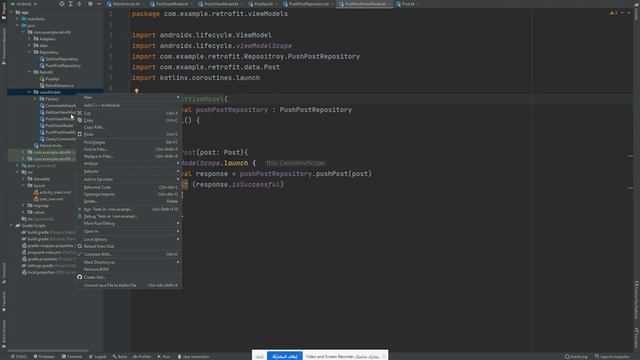Choose Reformat Code menu entry
Viewport: 640px width, 360px height.
(129, 187)
